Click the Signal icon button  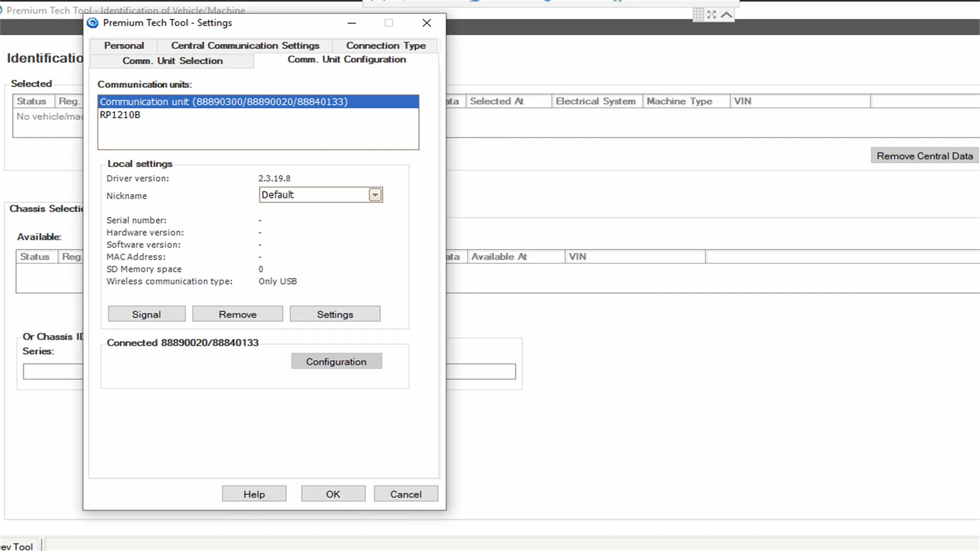pyautogui.click(x=146, y=314)
